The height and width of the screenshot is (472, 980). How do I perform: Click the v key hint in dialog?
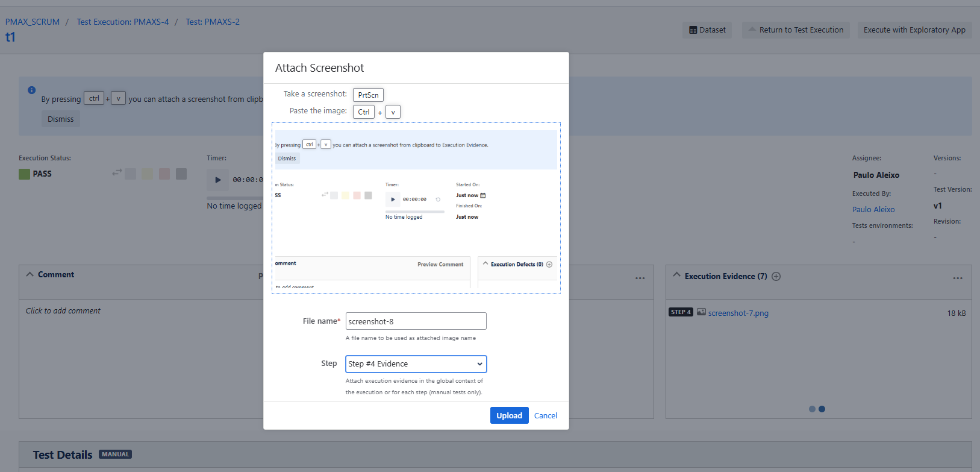(x=393, y=112)
